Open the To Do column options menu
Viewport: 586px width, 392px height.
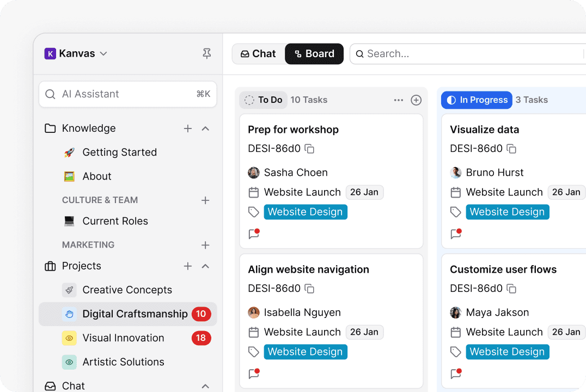click(x=398, y=100)
